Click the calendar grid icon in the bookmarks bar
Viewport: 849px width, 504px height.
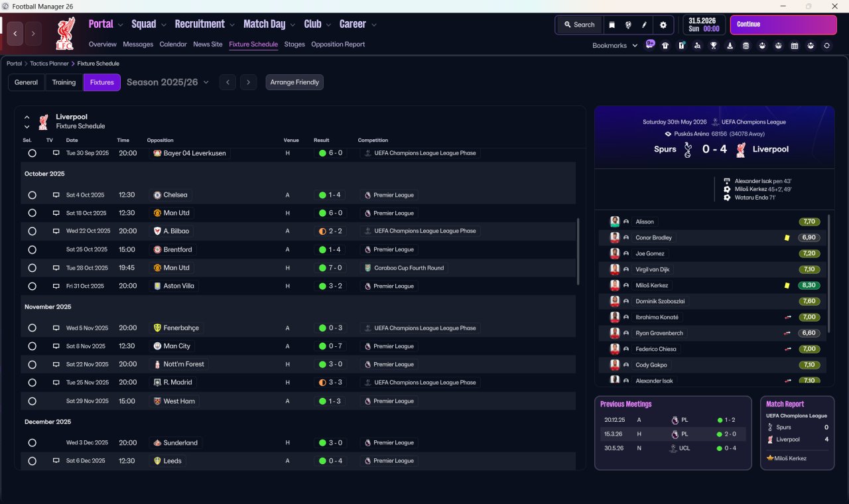tap(795, 46)
